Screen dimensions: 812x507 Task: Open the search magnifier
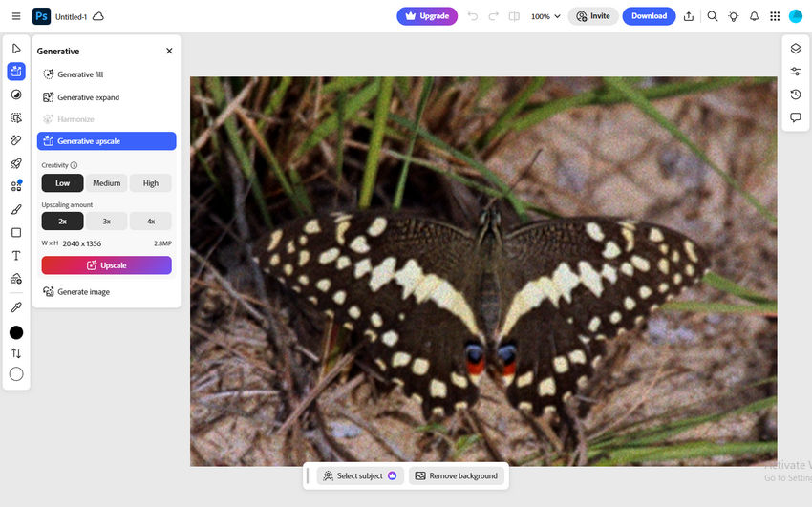click(713, 16)
